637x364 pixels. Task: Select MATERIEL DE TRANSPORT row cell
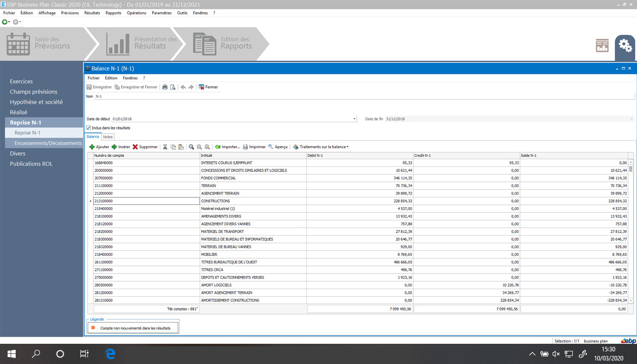click(x=253, y=232)
